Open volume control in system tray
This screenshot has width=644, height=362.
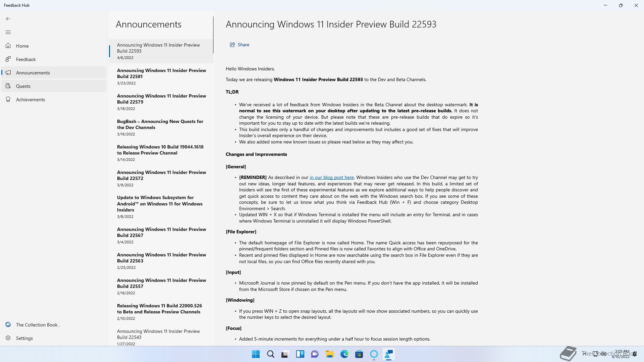click(x=603, y=354)
